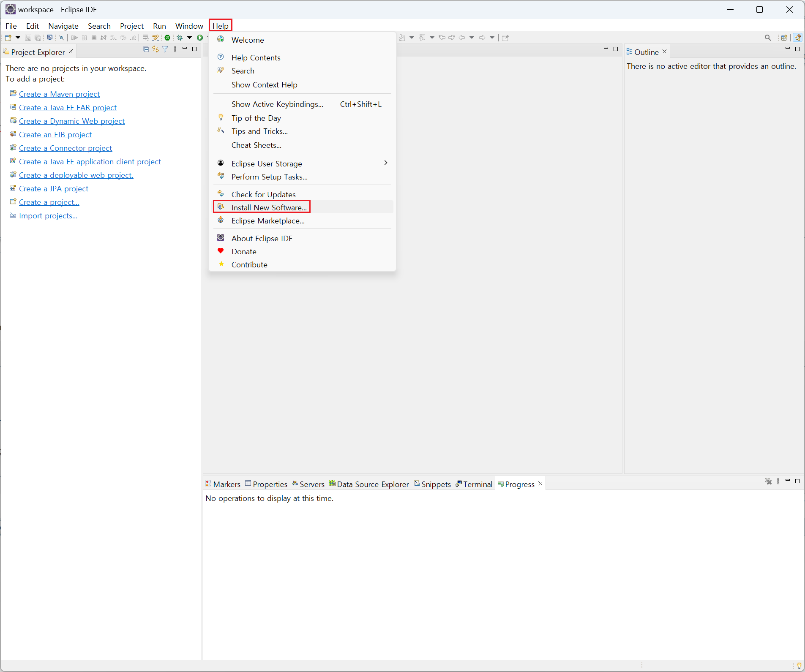
Task: Open dropdown arrow beside New icon
Action: tap(18, 38)
